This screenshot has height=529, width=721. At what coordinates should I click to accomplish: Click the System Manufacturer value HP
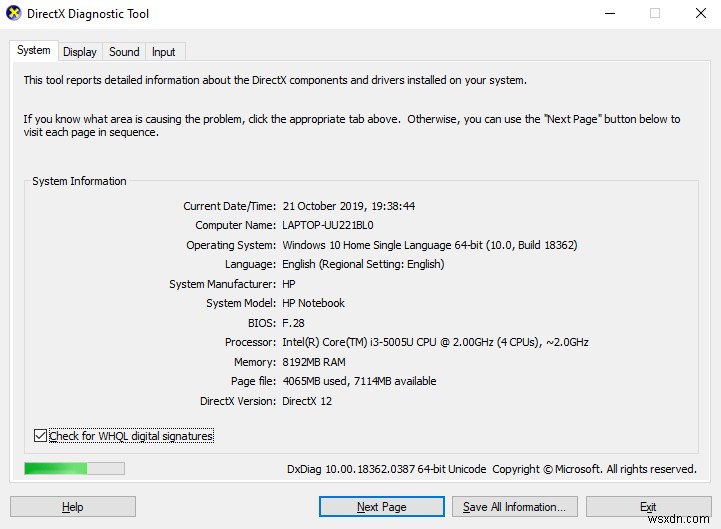(289, 284)
